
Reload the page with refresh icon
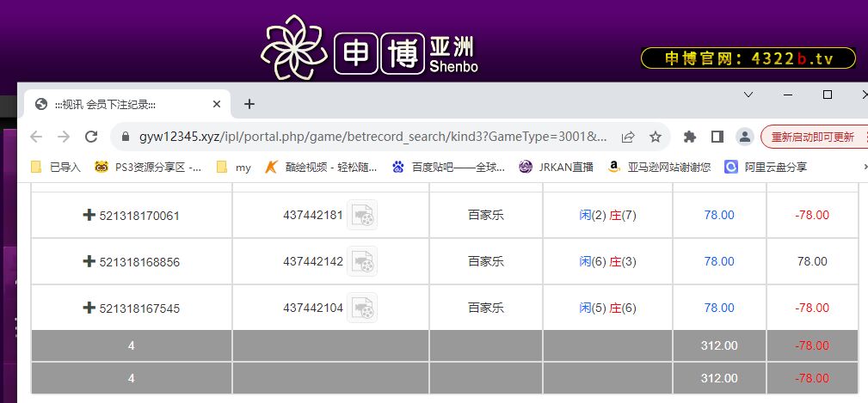click(91, 137)
